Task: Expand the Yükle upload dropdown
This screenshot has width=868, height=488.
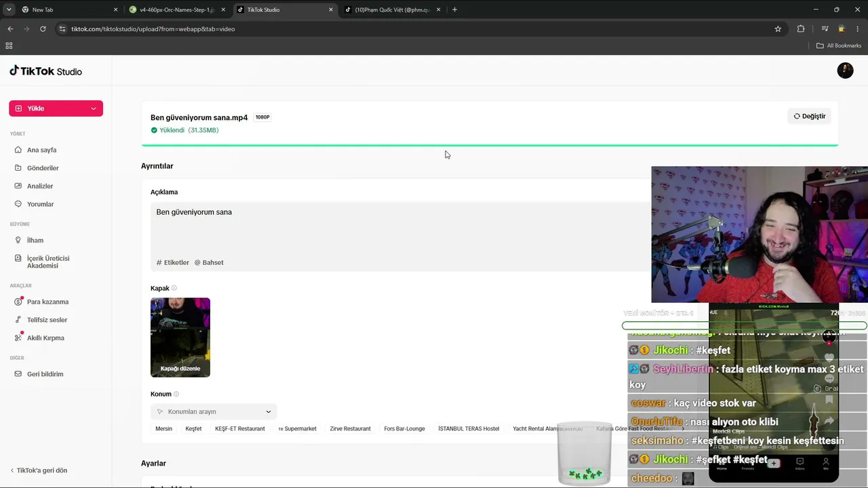Action: 94,108
